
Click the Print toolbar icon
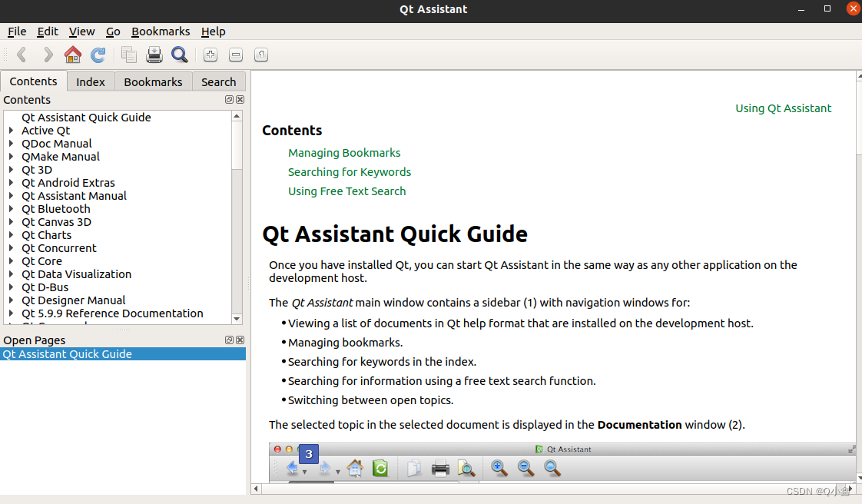click(154, 55)
